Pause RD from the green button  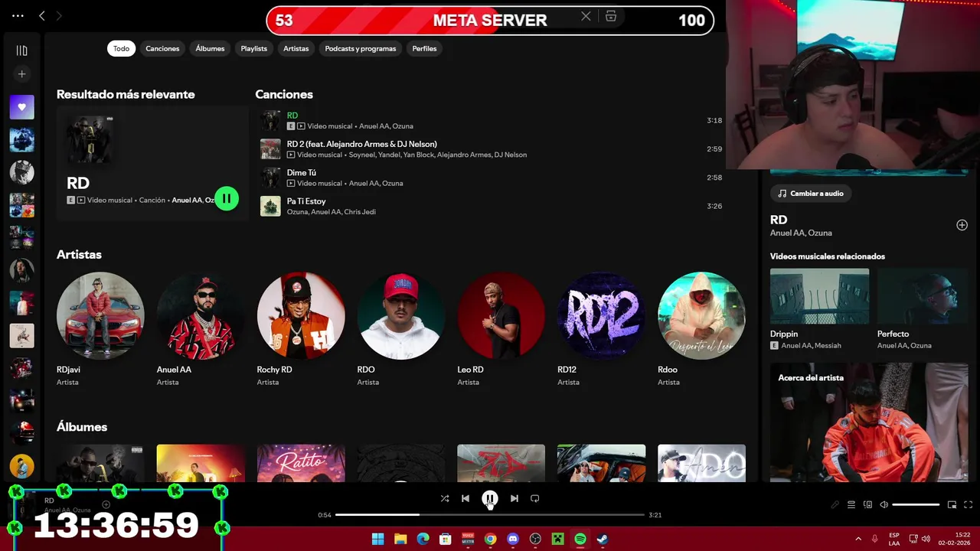point(227,198)
